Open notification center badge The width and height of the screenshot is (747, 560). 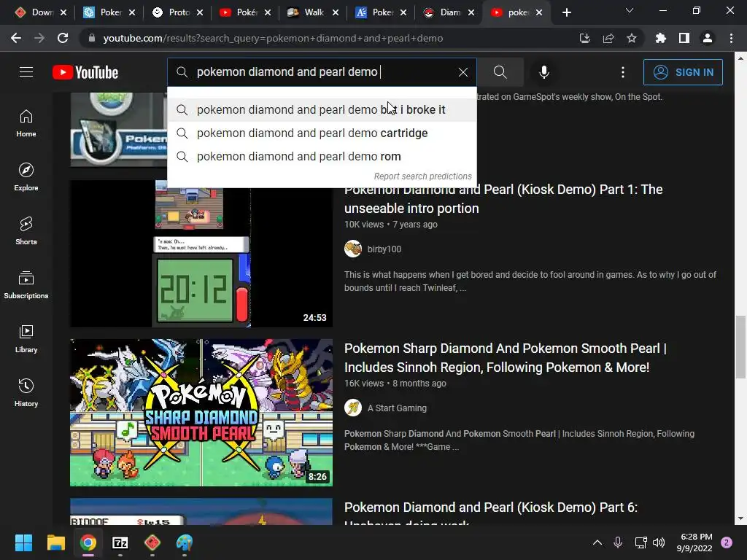(727, 542)
